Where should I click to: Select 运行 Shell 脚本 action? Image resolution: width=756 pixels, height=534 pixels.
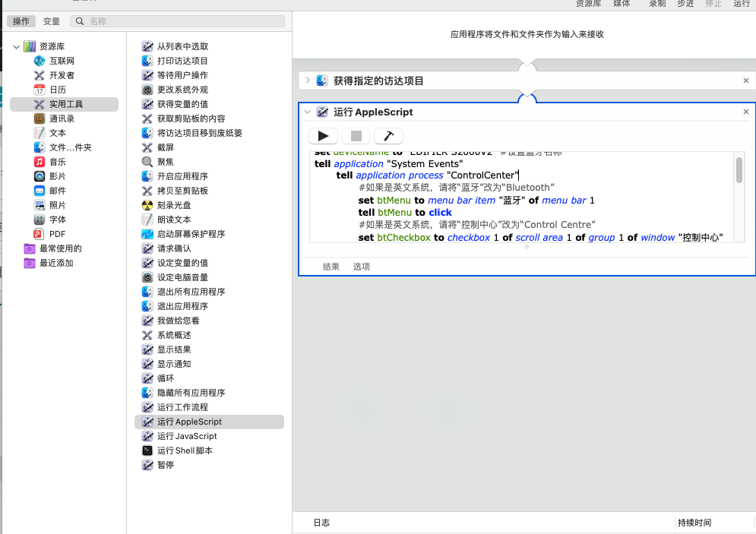coord(185,450)
